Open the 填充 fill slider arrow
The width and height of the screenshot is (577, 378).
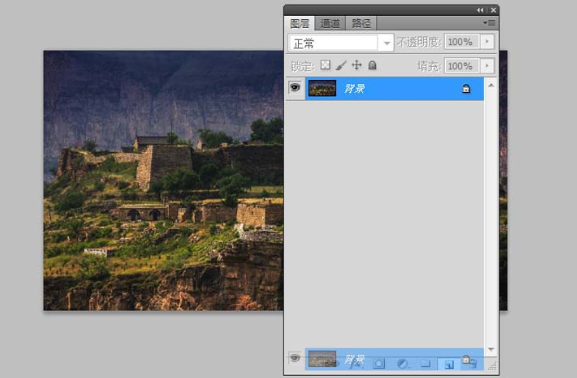tap(487, 66)
